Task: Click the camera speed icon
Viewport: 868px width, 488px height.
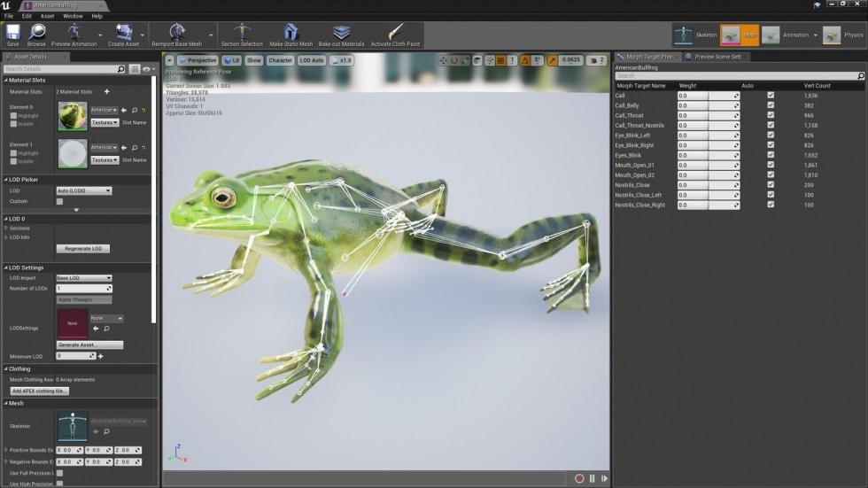Action: pos(595,60)
